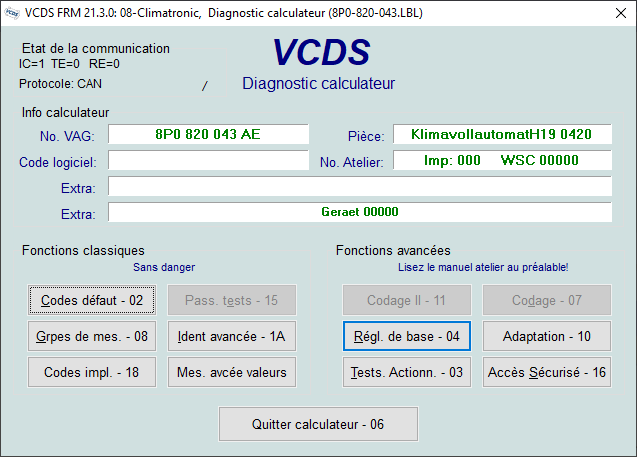Click the IC=1 TE=0 RE=0 status text
The height and width of the screenshot is (460, 638).
[69, 64]
